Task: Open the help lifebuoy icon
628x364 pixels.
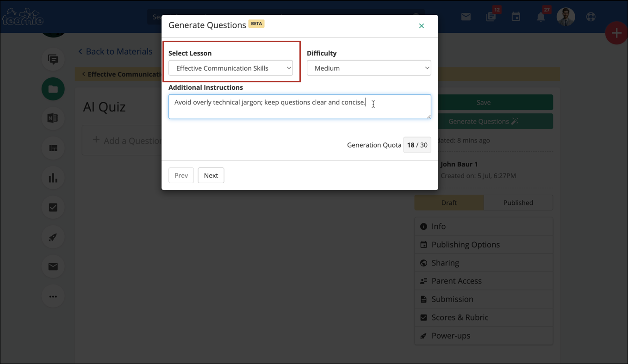Action: [591, 17]
